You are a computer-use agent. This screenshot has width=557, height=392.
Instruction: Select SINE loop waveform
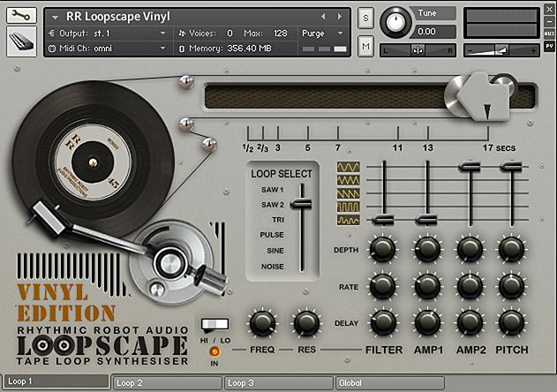(x=275, y=251)
